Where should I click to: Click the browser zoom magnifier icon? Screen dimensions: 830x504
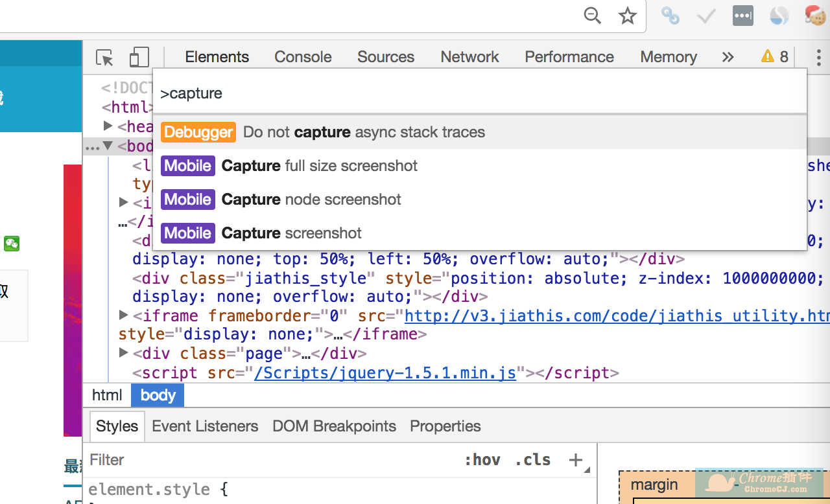(x=593, y=16)
